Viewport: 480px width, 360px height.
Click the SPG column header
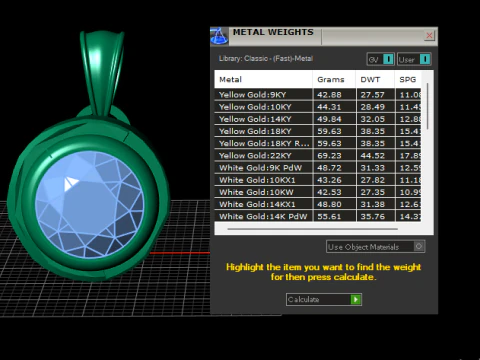click(x=408, y=79)
